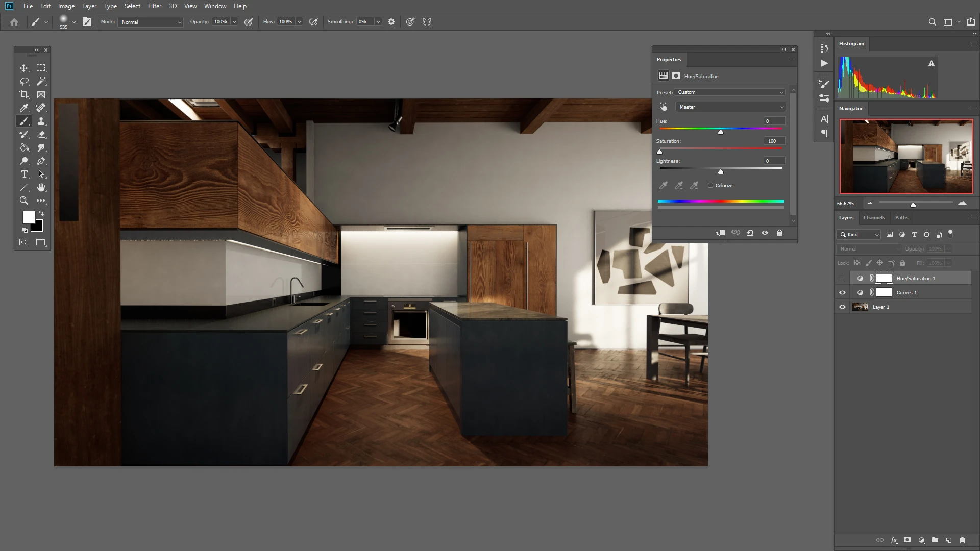This screenshot has height=551, width=980.
Task: Toggle layer visibility eye in the Properties panel
Action: click(x=765, y=233)
